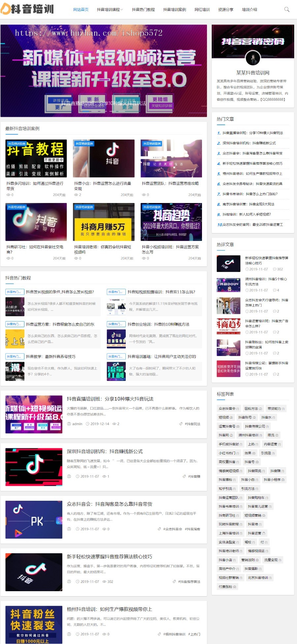Screen dimensions: 297x644
Task: Open tutorial 抖音教学：最新抖音养号技巧
Action: tap(51, 356)
